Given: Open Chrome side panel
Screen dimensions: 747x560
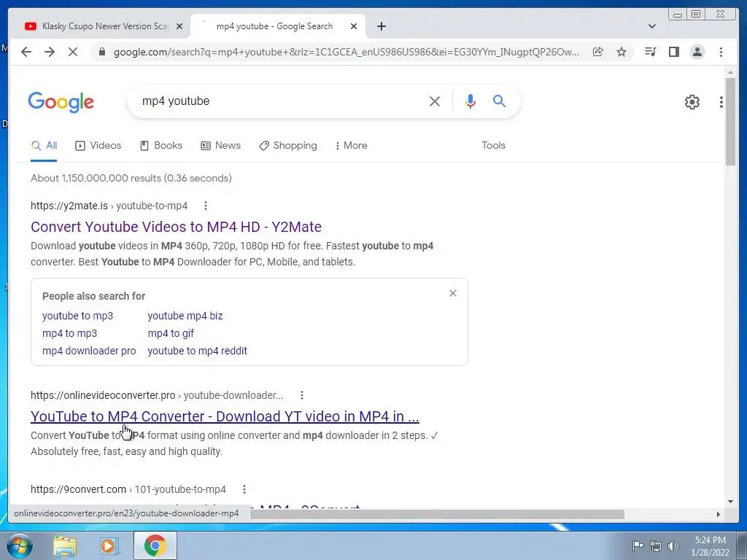Looking at the screenshot, I should pos(673,52).
